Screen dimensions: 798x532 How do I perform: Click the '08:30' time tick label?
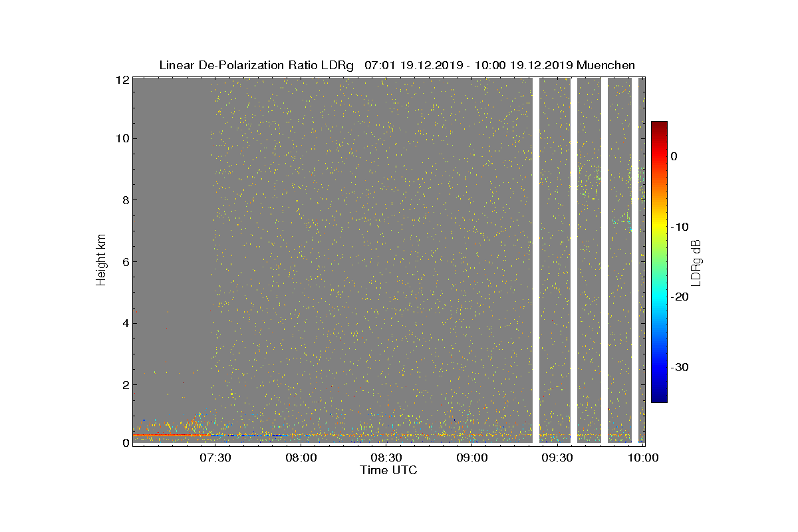pos(387,458)
